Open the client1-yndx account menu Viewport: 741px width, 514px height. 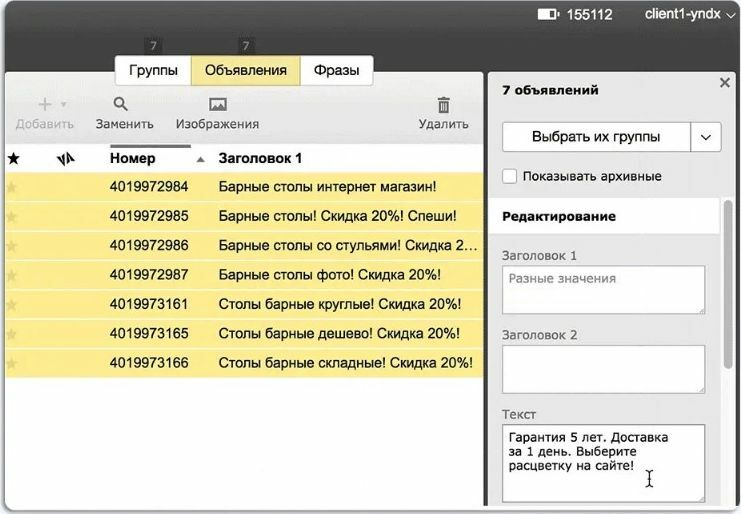pyautogui.click(x=689, y=15)
